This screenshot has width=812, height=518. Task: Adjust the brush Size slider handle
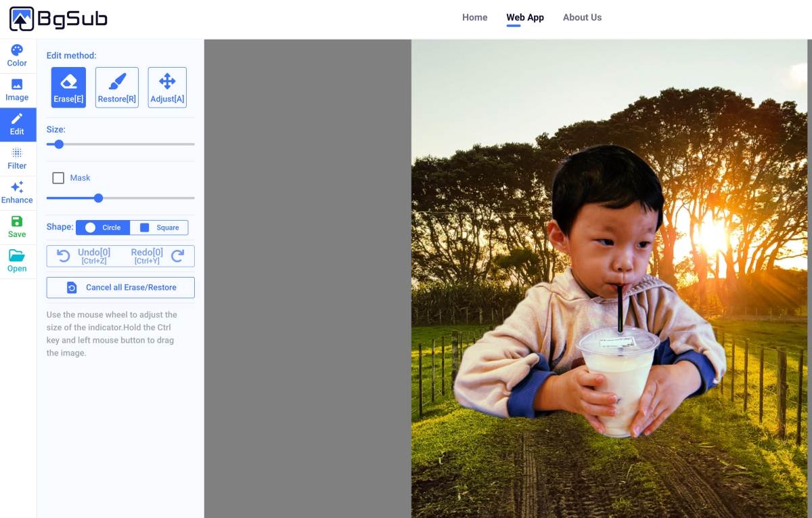pyautogui.click(x=59, y=144)
